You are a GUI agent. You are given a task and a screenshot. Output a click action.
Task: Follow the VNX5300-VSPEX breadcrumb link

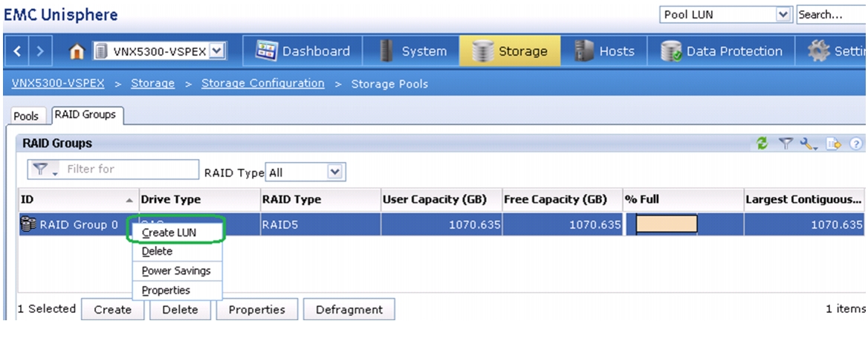[57, 83]
